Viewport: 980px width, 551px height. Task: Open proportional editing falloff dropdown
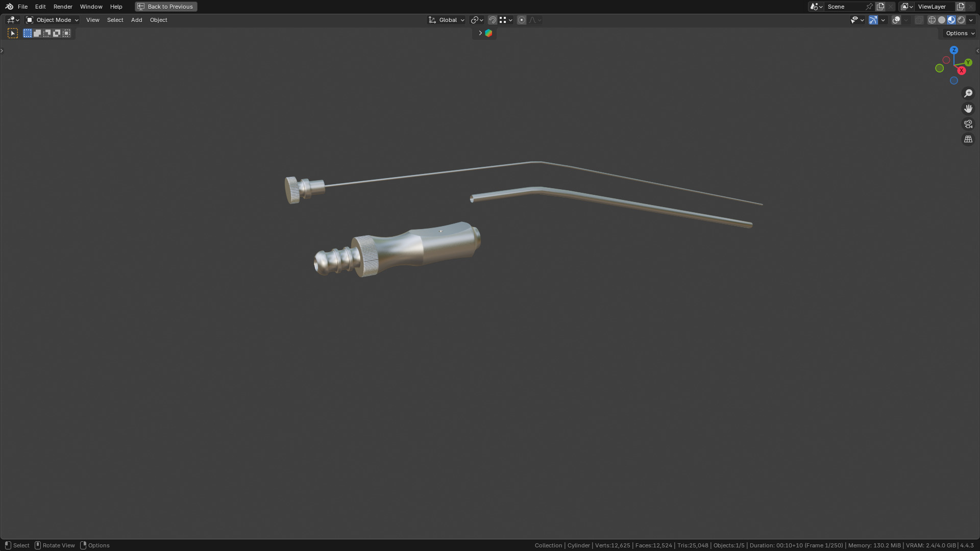(x=535, y=20)
